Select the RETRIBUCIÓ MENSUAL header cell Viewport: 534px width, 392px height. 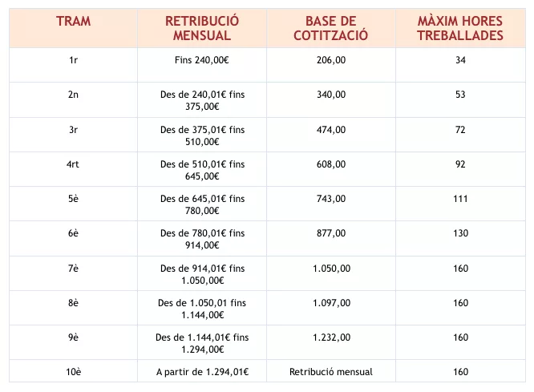(202, 28)
